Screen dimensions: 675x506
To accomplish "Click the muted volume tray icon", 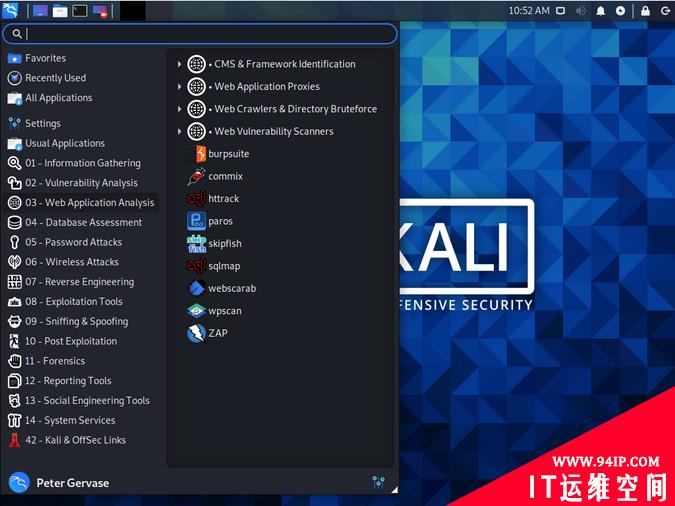I will click(580, 11).
